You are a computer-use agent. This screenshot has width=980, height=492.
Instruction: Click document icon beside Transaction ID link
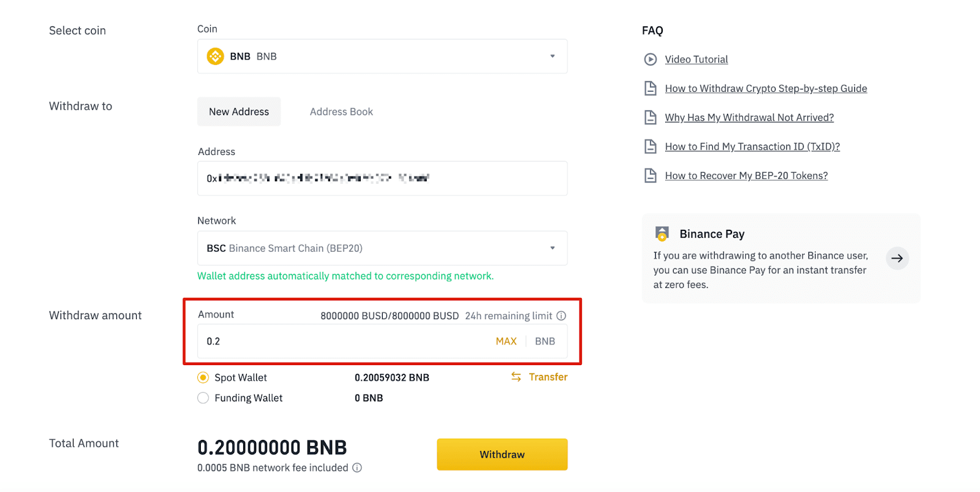tap(650, 146)
